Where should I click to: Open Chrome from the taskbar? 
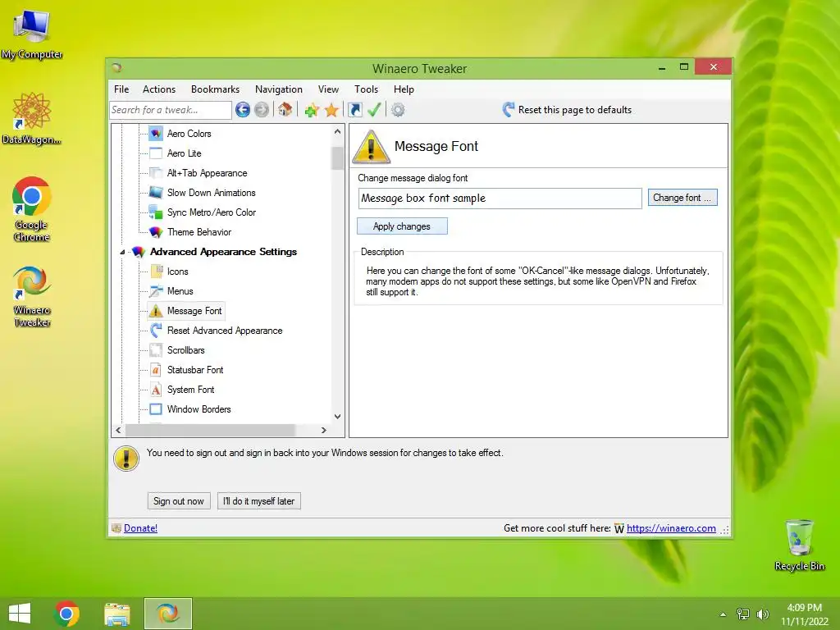[x=66, y=614]
